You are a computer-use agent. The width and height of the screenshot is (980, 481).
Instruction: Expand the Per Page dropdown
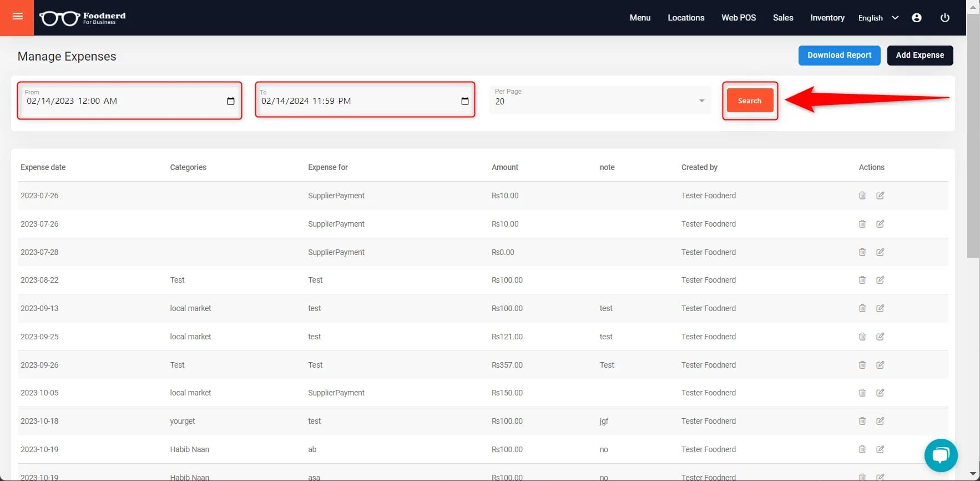click(x=600, y=100)
